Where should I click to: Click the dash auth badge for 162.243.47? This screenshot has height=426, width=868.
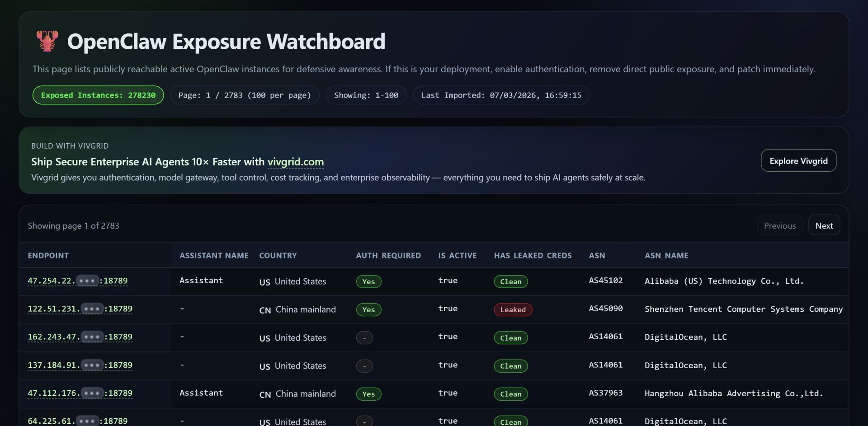(x=364, y=338)
